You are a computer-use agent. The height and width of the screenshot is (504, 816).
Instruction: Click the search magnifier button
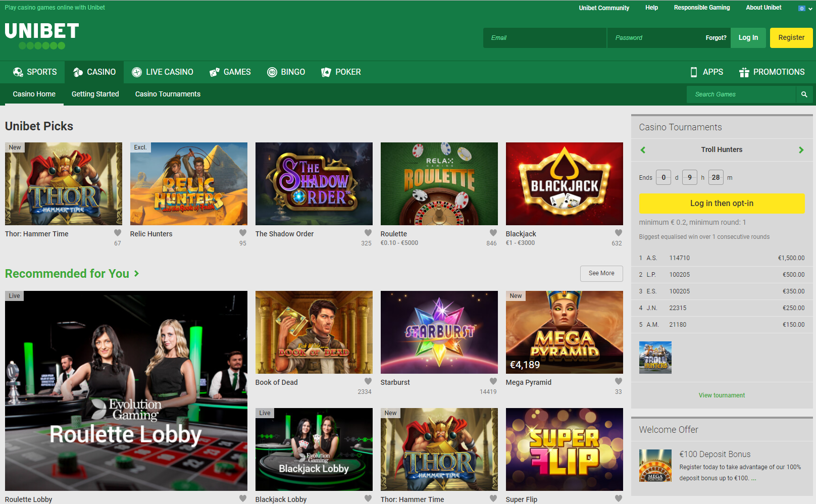click(804, 94)
